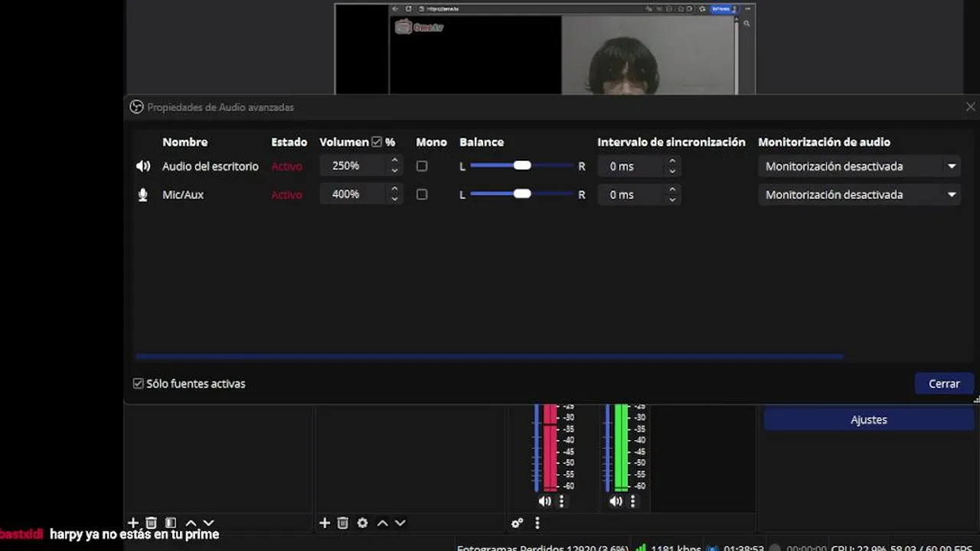This screenshot has height=551, width=980.
Task: Click the Cerrar button
Action: 944,383
